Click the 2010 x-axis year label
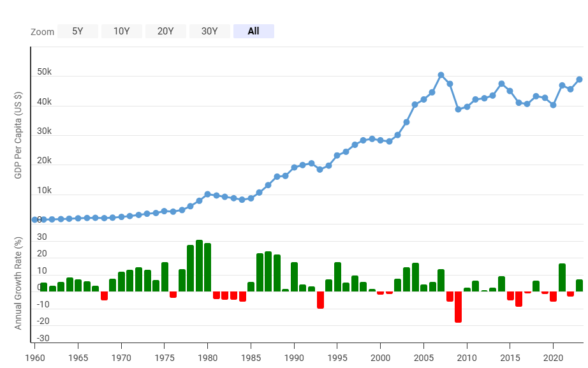The width and height of the screenshot is (588, 368). click(x=467, y=358)
